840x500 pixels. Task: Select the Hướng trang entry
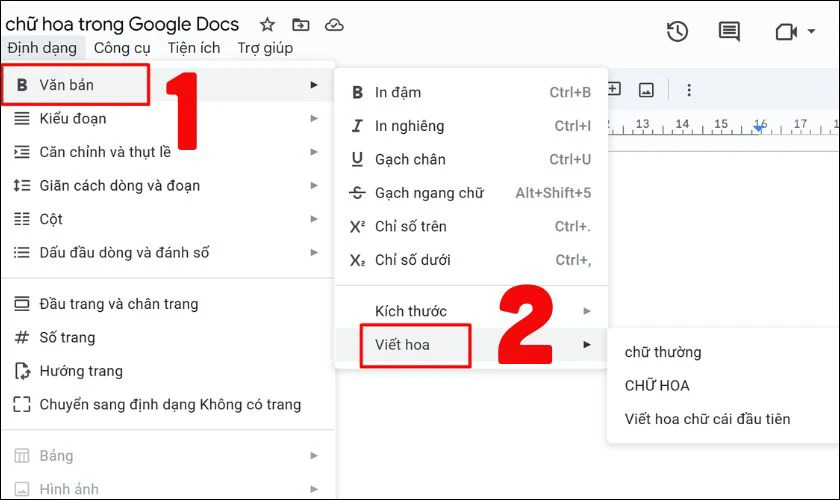pos(168,371)
